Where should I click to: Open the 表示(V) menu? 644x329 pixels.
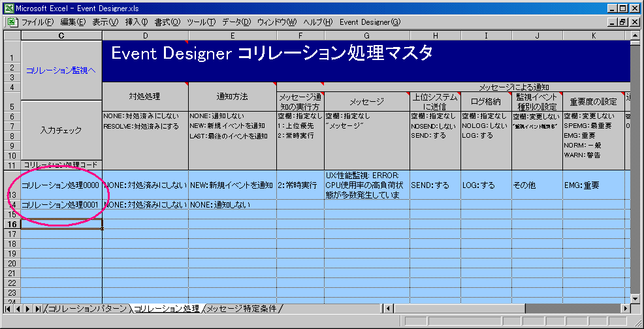pyautogui.click(x=105, y=22)
